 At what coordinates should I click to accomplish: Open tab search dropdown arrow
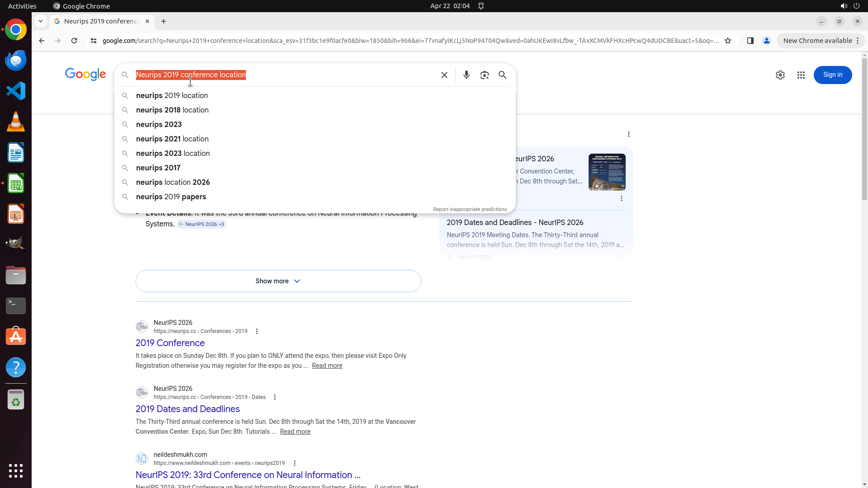click(x=41, y=21)
